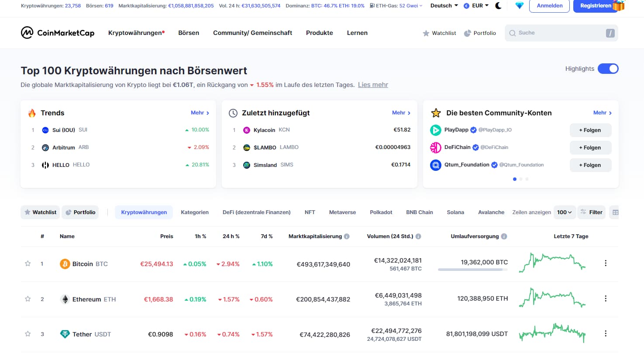Click the Sui (IOU) coin icon

[45, 130]
